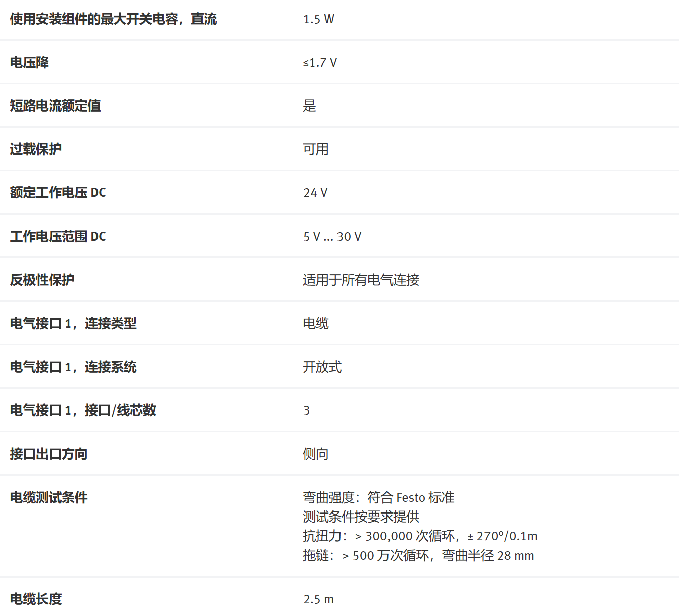Select the 24 V value
679x616 pixels.
315,193
